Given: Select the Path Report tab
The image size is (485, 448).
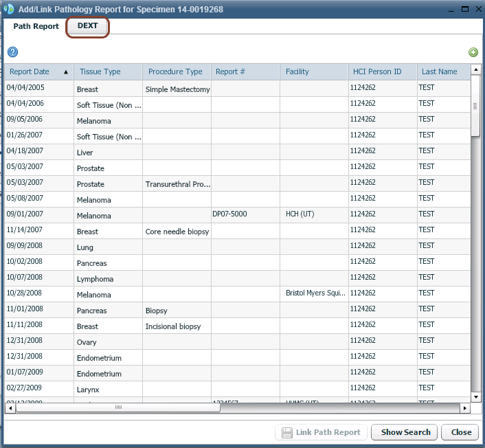Looking at the screenshot, I should 36,26.
